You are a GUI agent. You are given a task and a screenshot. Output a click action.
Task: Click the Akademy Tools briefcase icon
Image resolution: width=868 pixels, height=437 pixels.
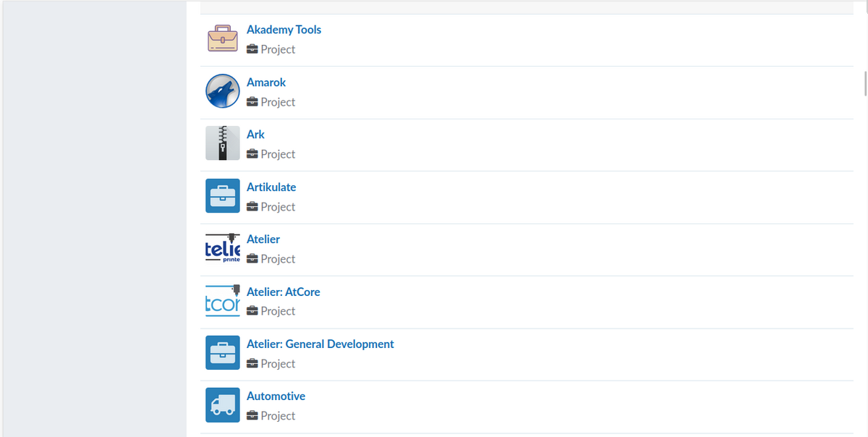pos(222,39)
